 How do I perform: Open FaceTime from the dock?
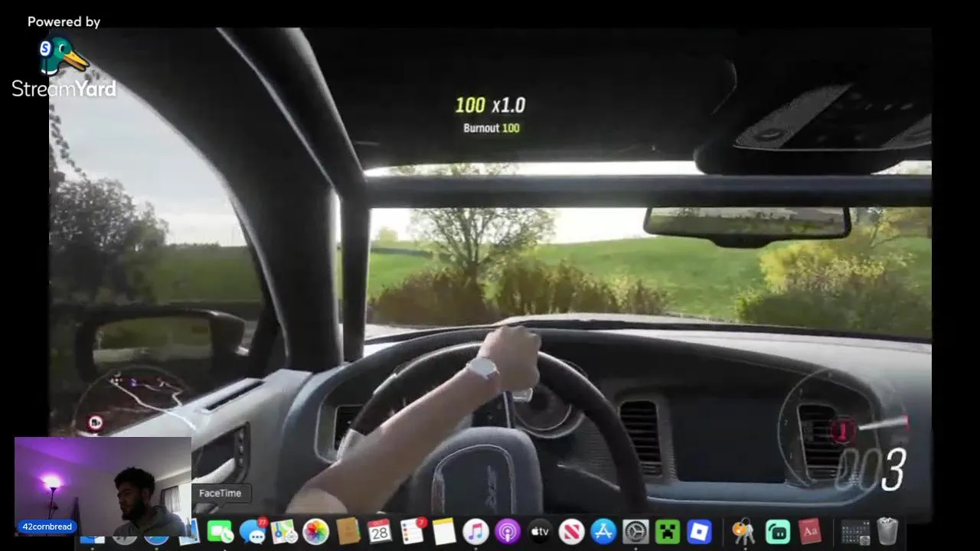click(220, 531)
